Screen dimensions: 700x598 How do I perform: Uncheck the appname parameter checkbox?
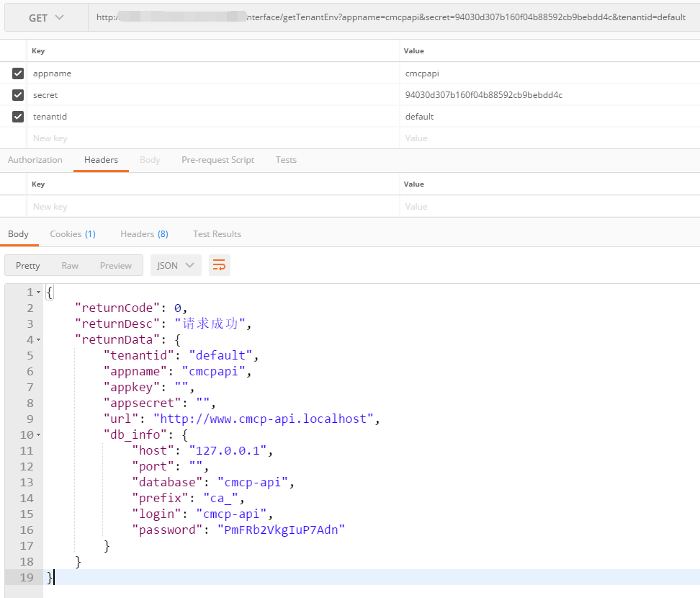[x=18, y=73]
